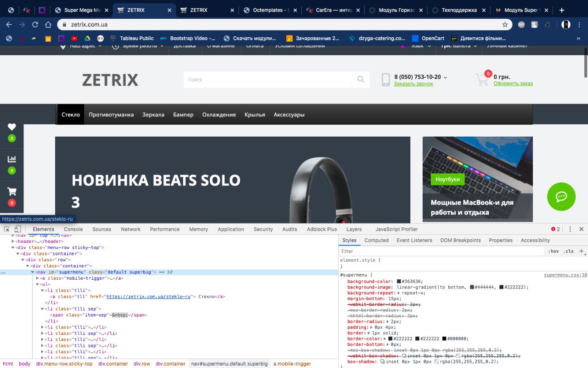Collapse the ul node in DOM tree
Viewport: 588px width, 368px height.
click(38, 284)
